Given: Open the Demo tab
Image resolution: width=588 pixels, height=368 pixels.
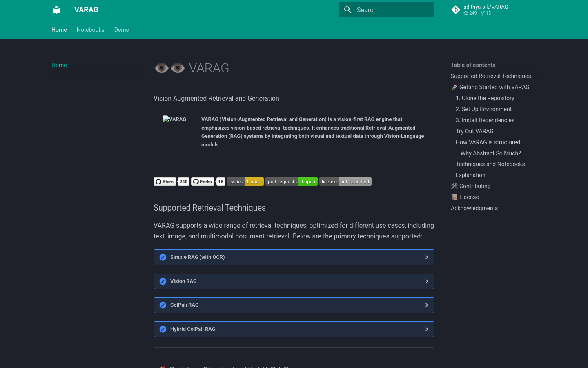Looking at the screenshot, I should [x=122, y=30].
